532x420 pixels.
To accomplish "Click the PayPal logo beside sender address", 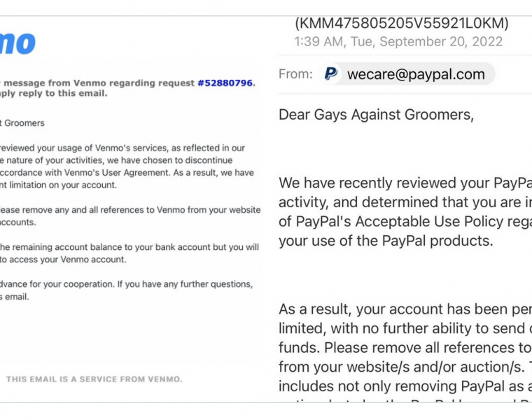I will tap(330, 73).
